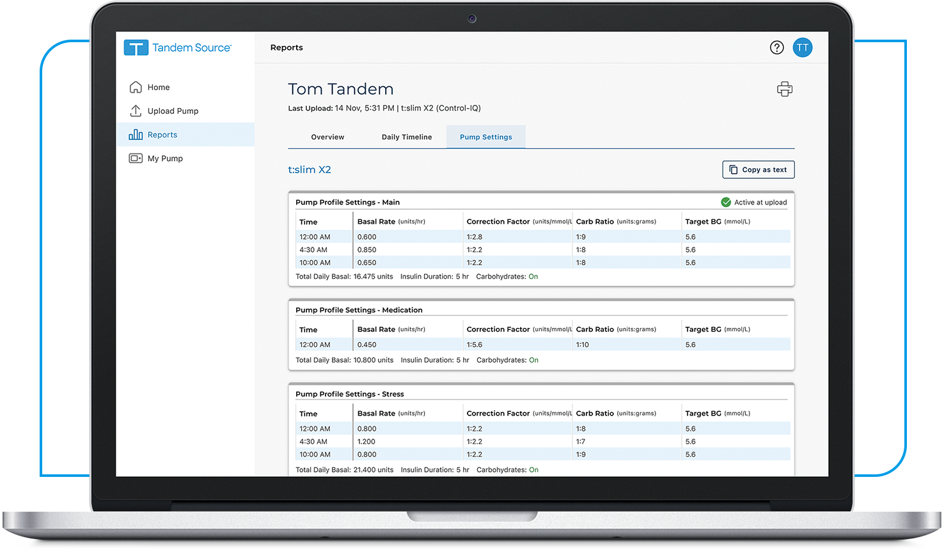Click the Main profile Correction Factor header
This screenshot has height=560, width=944.
[x=519, y=221]
